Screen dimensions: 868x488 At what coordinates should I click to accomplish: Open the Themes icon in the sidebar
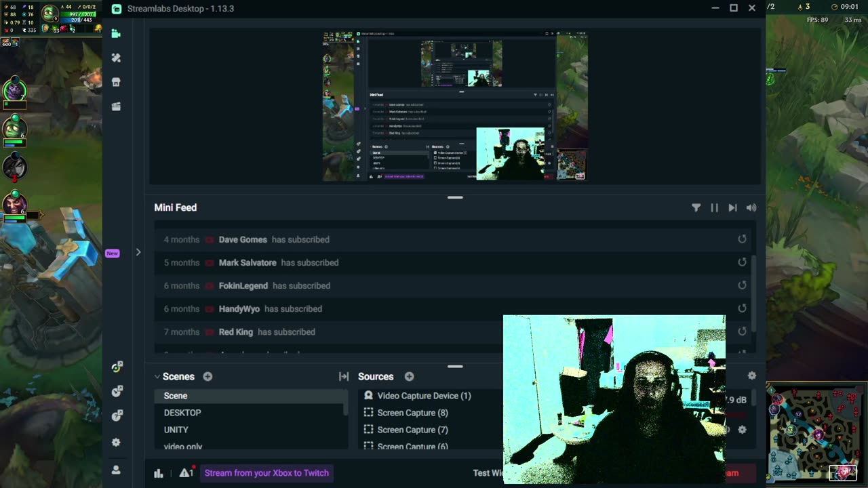point(116,58)
